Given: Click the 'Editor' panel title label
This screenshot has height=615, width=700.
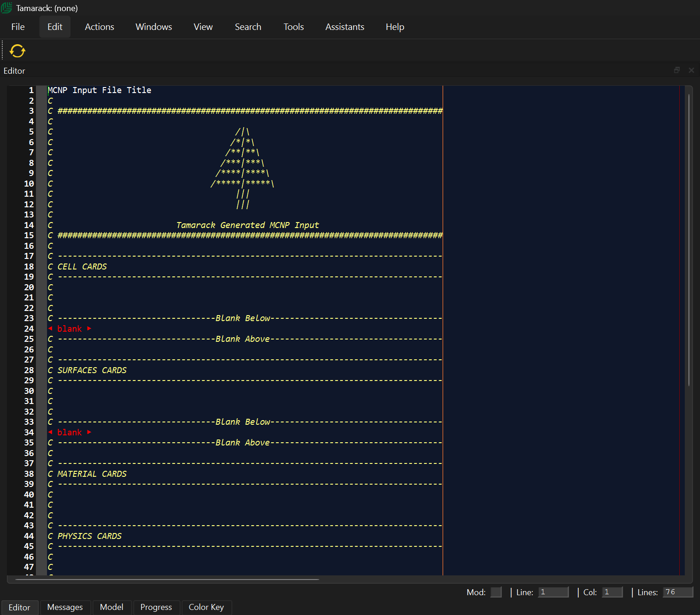Looking at the screenshot, I should 14,71.
